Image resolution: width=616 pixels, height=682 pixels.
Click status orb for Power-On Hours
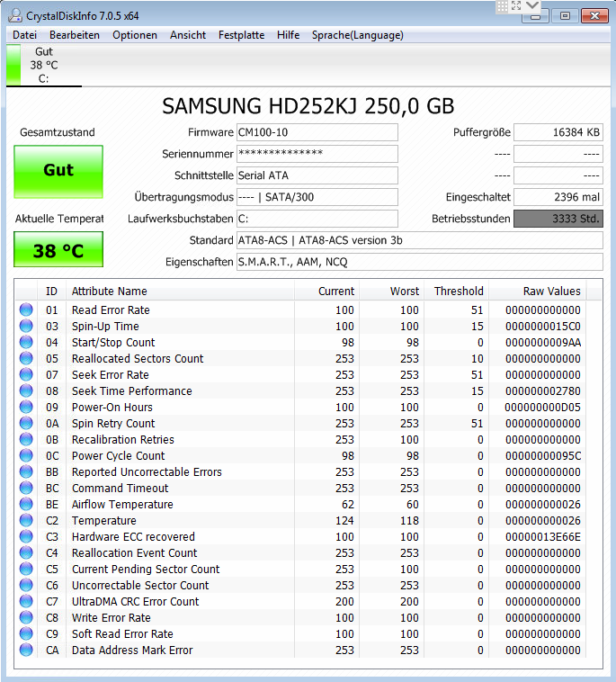pyautogui.click(x=26, y=407)
